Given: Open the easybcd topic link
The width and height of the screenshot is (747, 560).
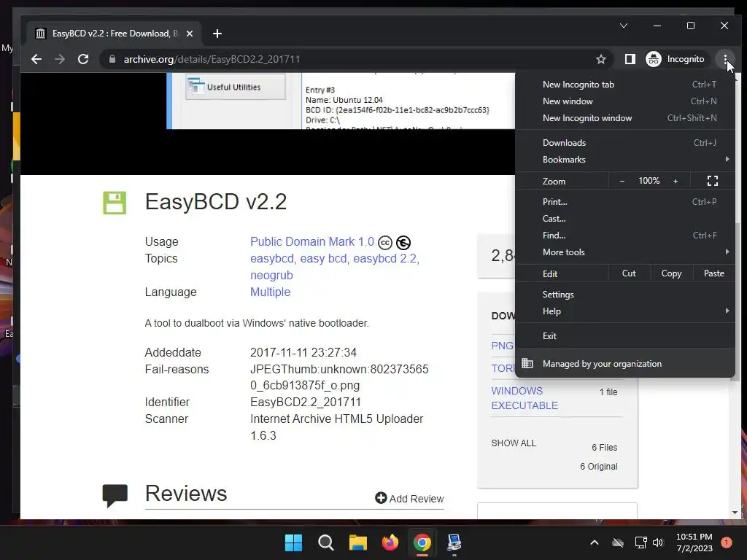Looking at the screenshot, I should [x=272, y=259].
